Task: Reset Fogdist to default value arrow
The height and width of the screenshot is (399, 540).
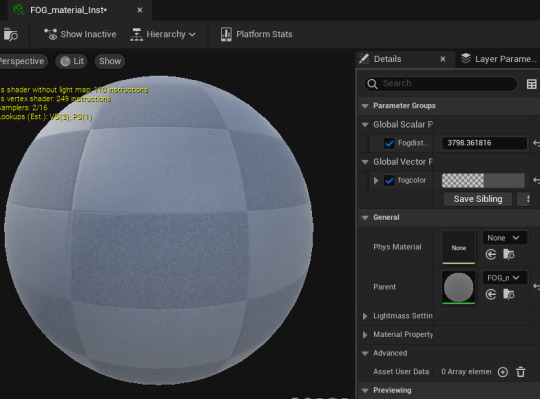Action: point(536,143)
